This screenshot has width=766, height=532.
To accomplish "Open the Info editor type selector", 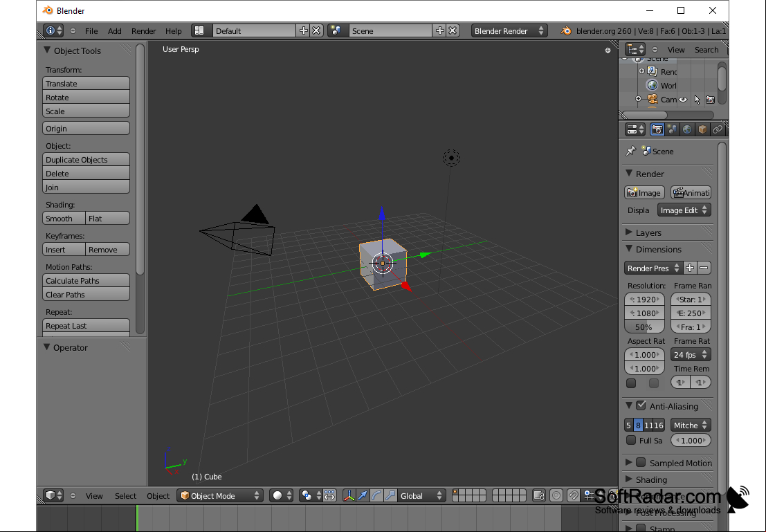I will 53,30.
